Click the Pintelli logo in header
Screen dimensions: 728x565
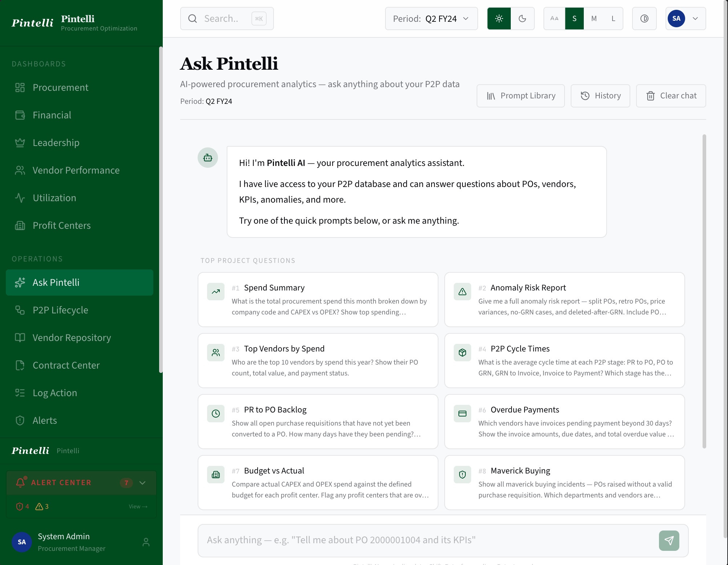(32, 23)
